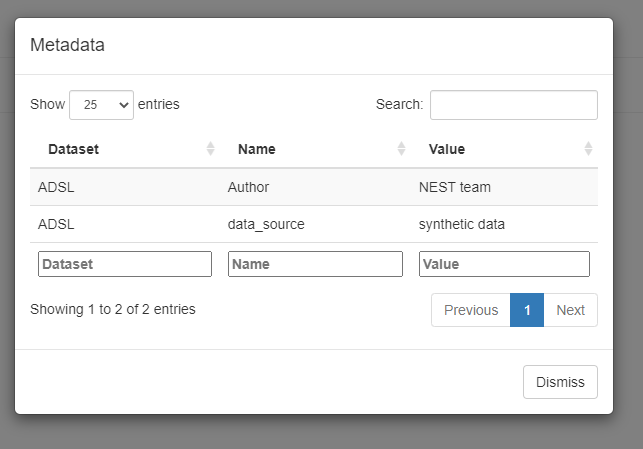
Task: Click the synthetic data value cell
Action: click(x=462, y=224)
